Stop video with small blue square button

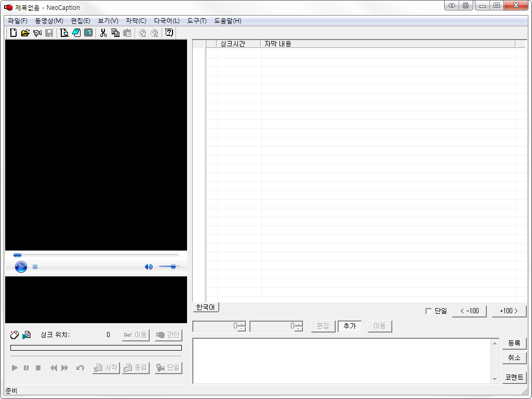(35, 267)
